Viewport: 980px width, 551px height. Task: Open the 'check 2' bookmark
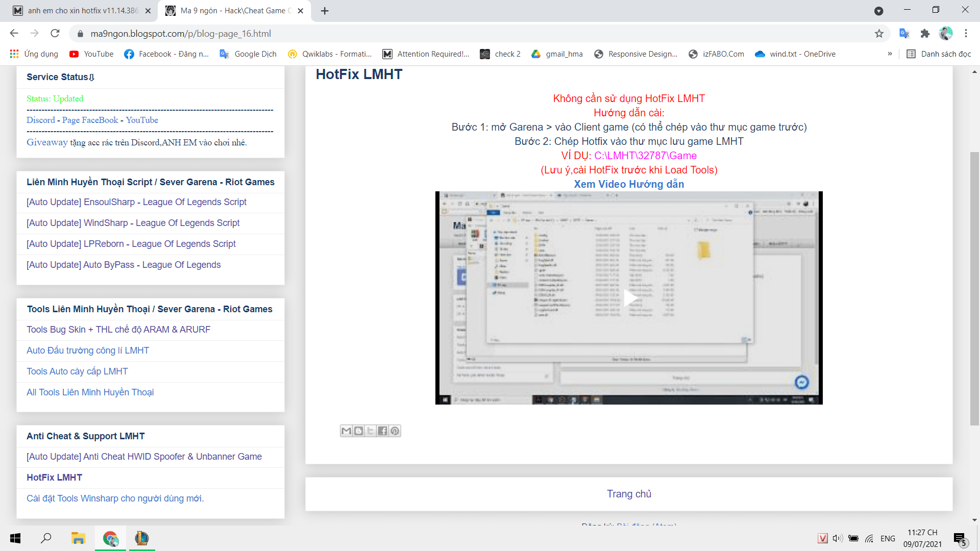tap(501, 54)
